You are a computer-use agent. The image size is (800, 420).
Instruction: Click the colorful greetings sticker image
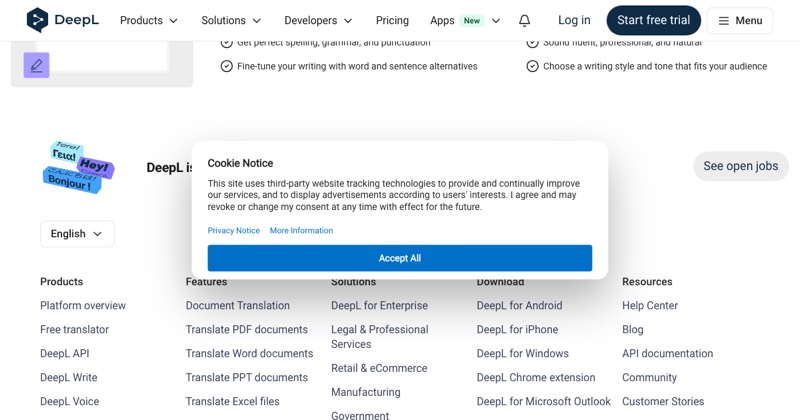pos(78,167)
